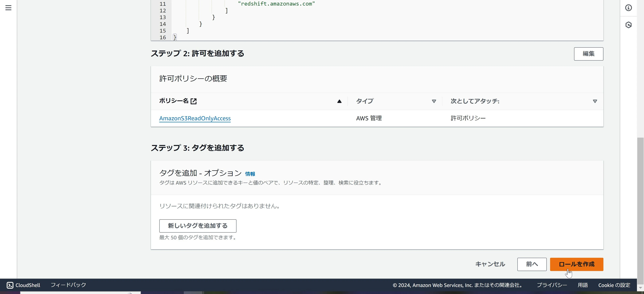Click the 許可ポリシー attachment cell
The image size is (644, 294).
coord(468,118)
